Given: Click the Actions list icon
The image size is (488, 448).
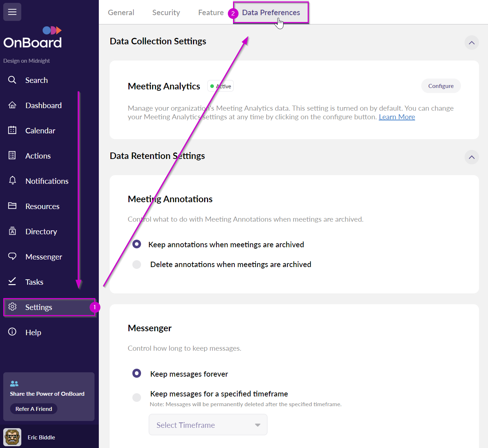Looking at the screenshot, I should (x=12, y=156).
